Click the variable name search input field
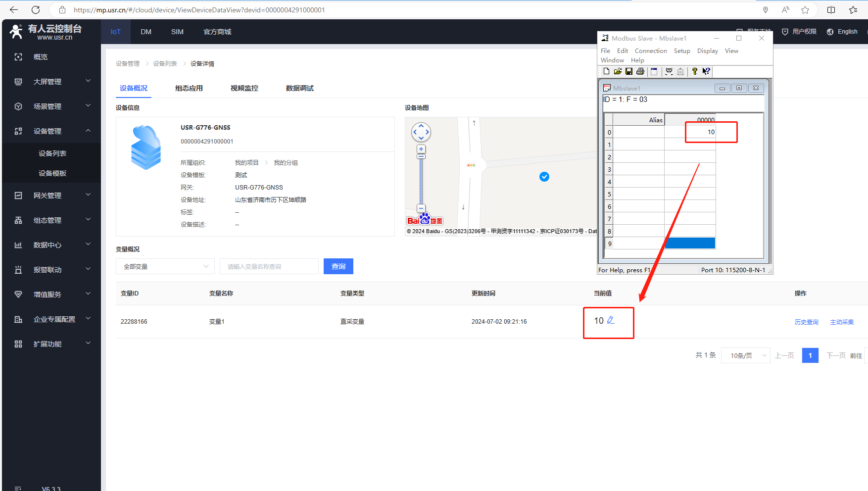The image size is (868, 491). click(x=269, y=266)
